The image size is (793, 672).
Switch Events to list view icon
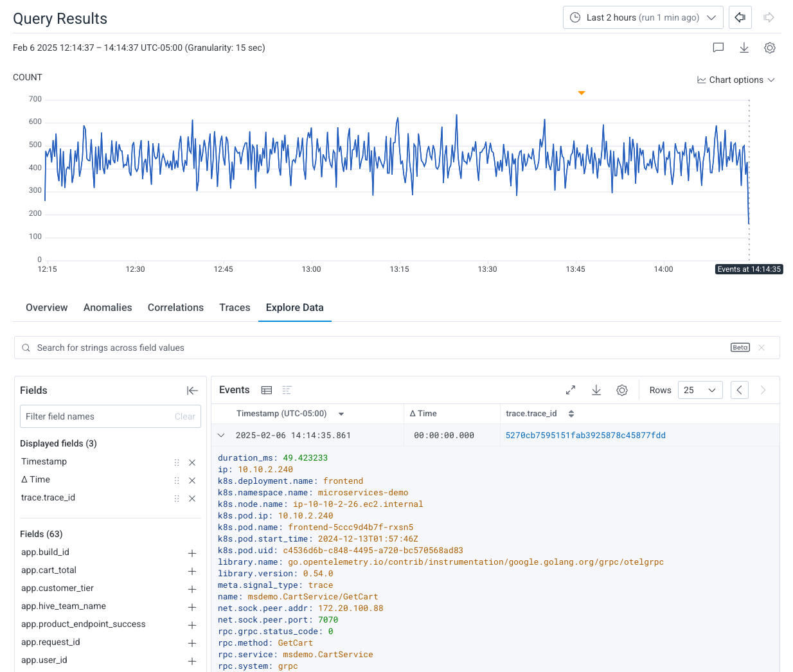click(x=286, y=390)
